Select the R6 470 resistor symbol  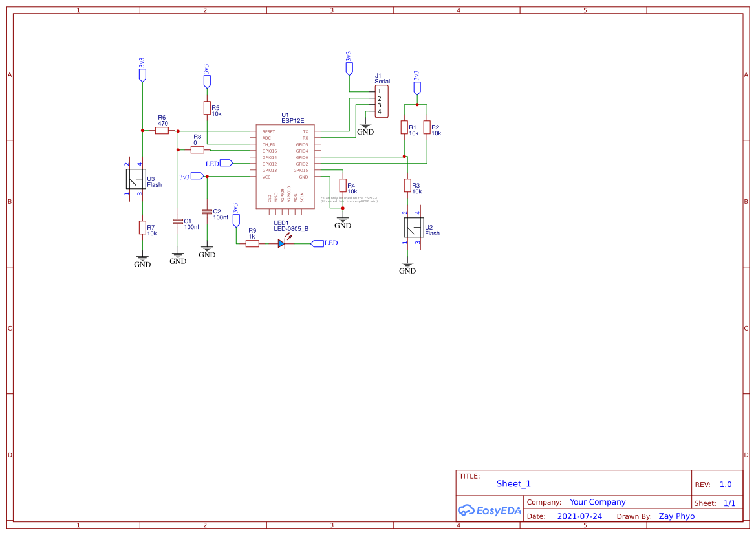point(162,131)
